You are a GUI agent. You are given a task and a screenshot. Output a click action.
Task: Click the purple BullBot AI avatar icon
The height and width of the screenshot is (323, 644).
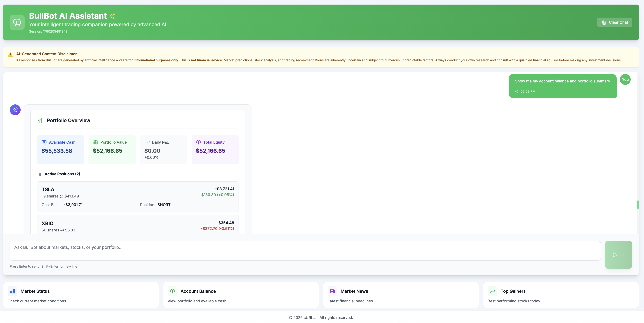point(15,110)
